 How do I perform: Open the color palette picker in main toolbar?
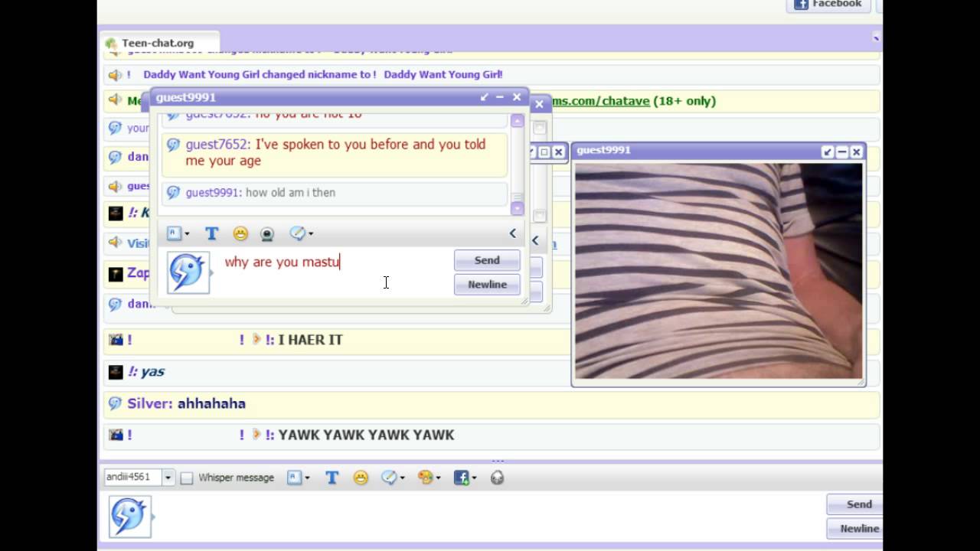pyautogui.click(x=428, y=478)
